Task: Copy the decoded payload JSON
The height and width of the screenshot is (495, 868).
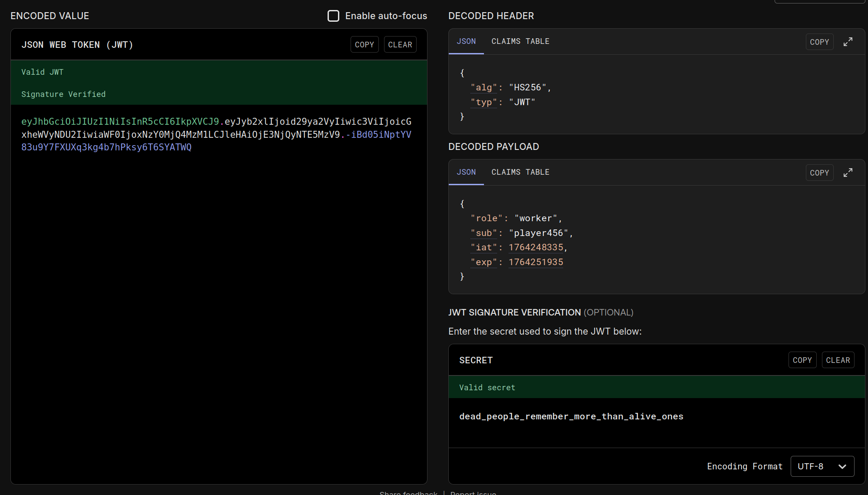Action: pyautogui.click(x=819, y=173)
